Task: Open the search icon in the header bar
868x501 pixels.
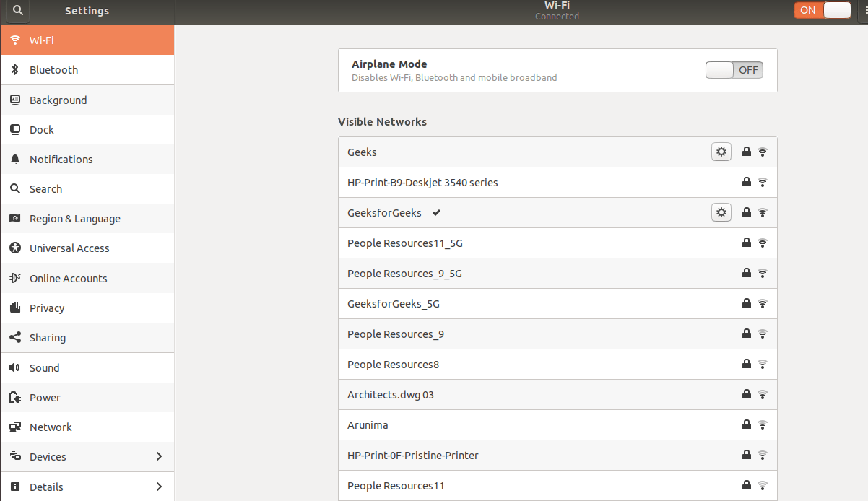Action: coord(16,11)
